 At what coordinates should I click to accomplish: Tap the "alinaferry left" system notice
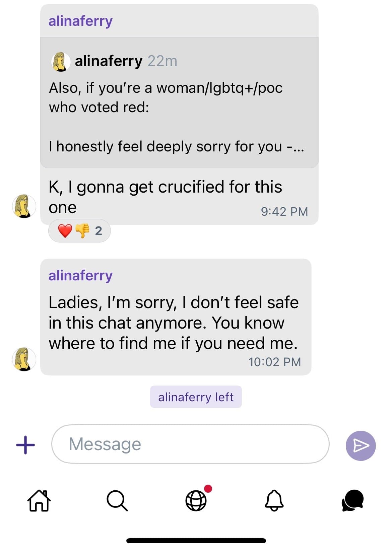point(196,397)
